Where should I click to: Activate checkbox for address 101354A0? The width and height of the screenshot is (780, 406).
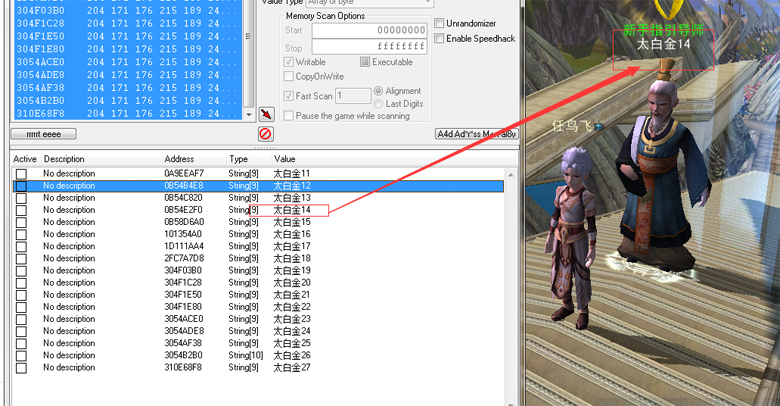pyautogui.click(x=21, y=234)
